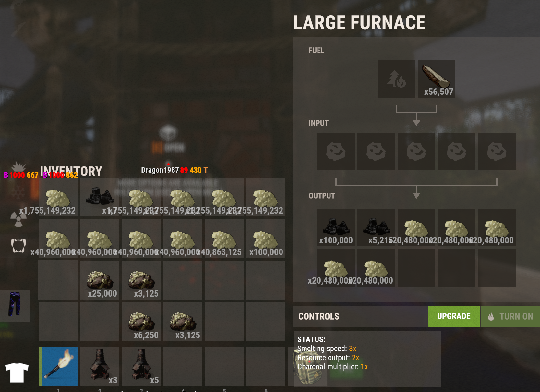Take the charcoal stack of 100,000 from output
Viewport: 540px width, 392px height.
pos(336,227)
